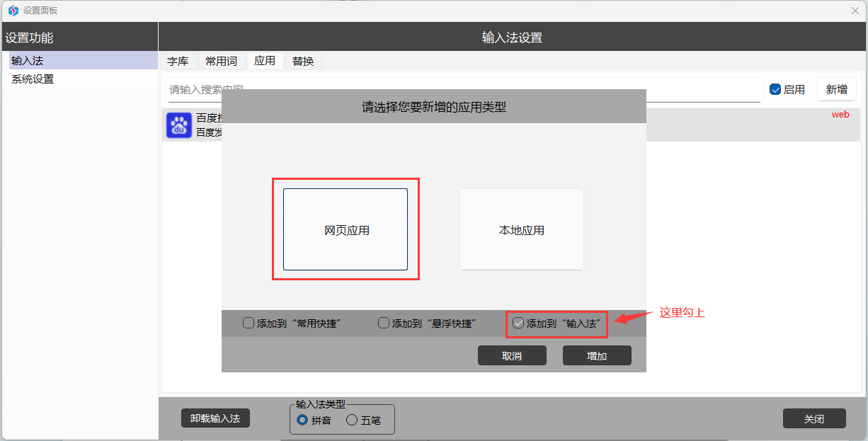This screenshot has width=868, height=441.
Task: Check 添加到“悬浮快捷” checkbox
Action: click(384, 323)
